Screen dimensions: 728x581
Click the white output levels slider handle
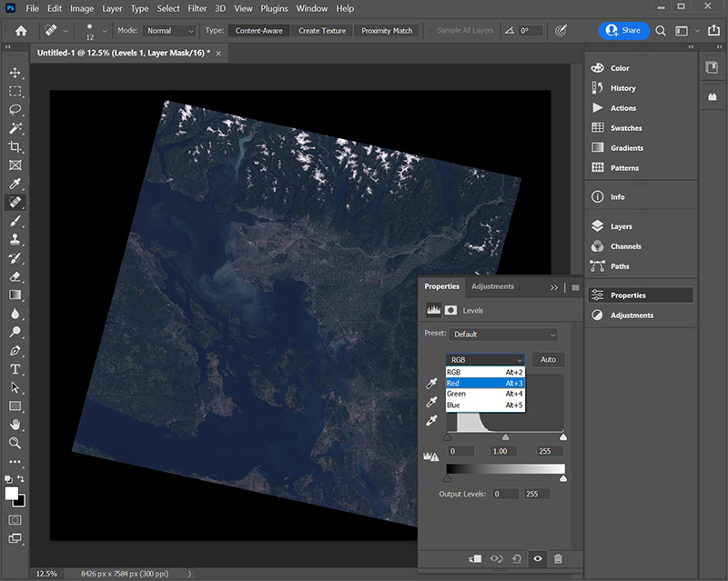(563, 478)
